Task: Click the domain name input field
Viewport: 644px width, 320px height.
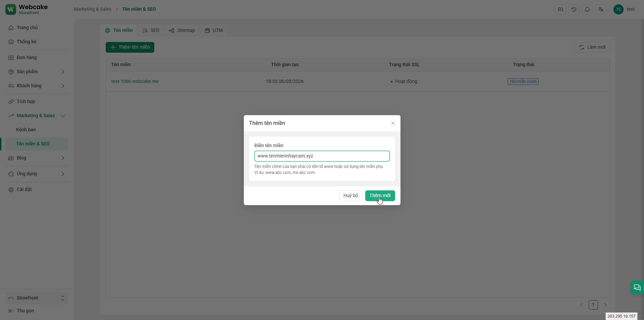Action: coord(322,156)
